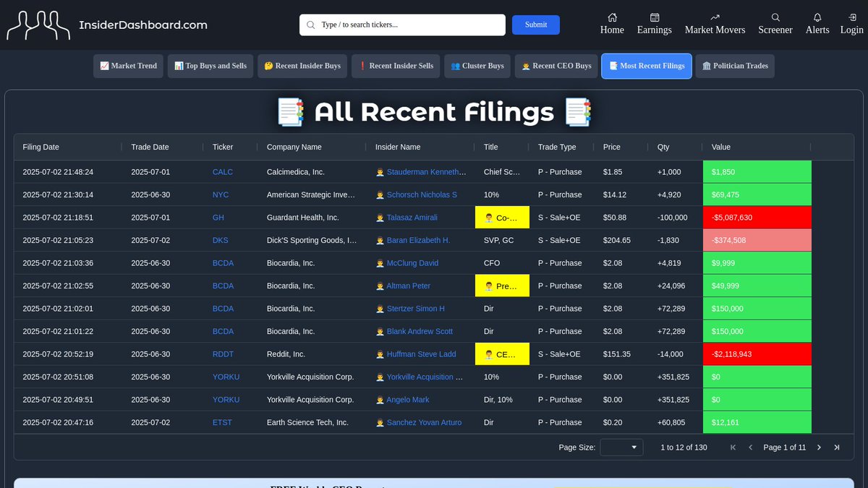Sort by Value column header
868x488 pixels.
(721, 147)
